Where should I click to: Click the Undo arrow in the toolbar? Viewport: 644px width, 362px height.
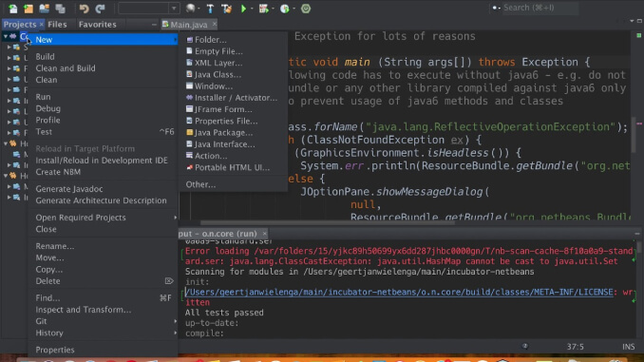coord(84,9)
